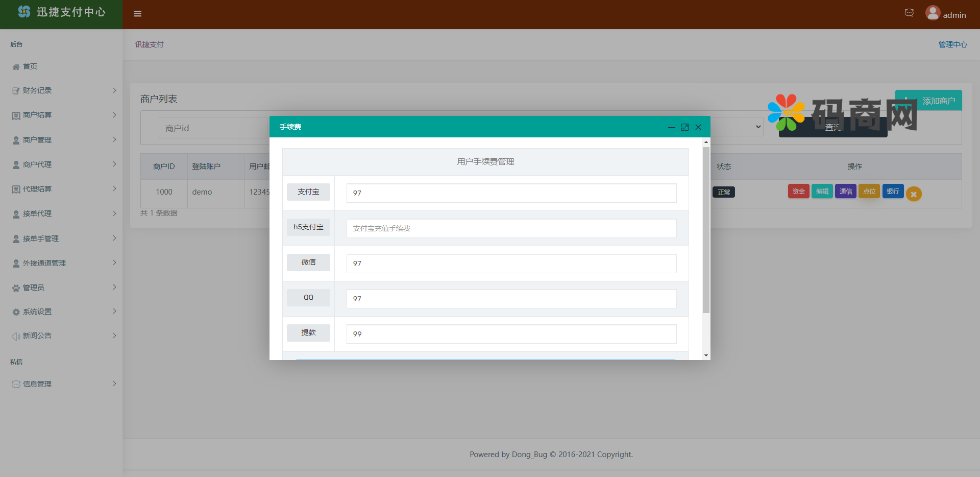Image resolution: width=980 pixels, height=477 pixels.
Task: Minimize the 手续费 dialog
Action: tap(672, 127)
